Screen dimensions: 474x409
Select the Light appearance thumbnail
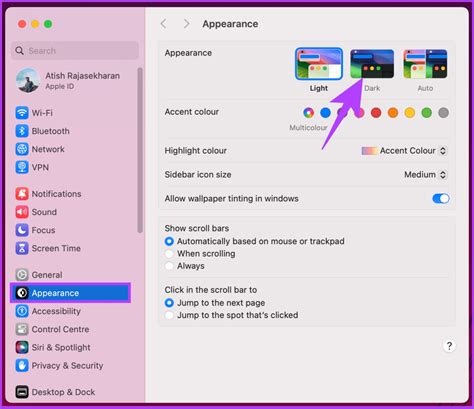point(319,64)
